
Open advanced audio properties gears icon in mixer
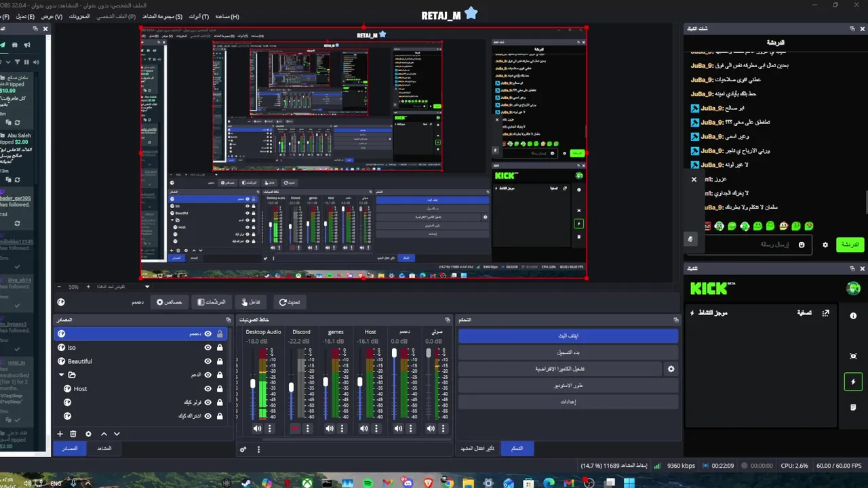[x=243, y=449]
